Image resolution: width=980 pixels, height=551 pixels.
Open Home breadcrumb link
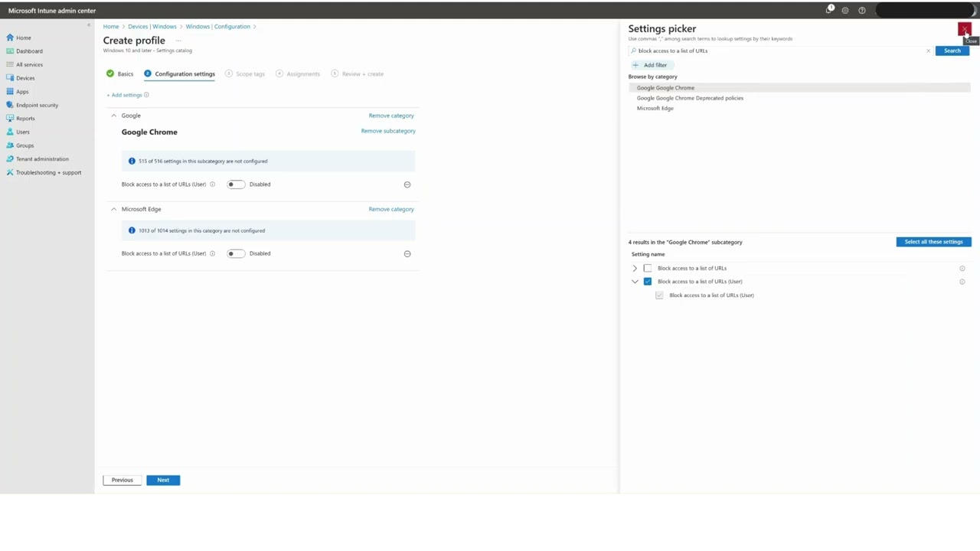click(111, 27)
